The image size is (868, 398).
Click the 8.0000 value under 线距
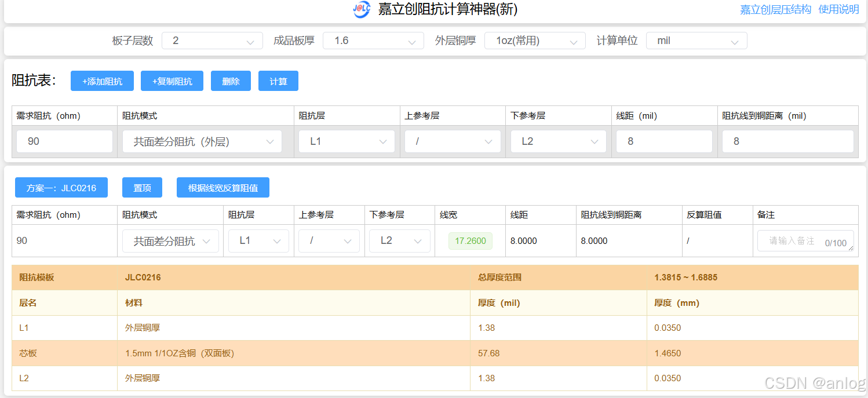pos(524,241)
